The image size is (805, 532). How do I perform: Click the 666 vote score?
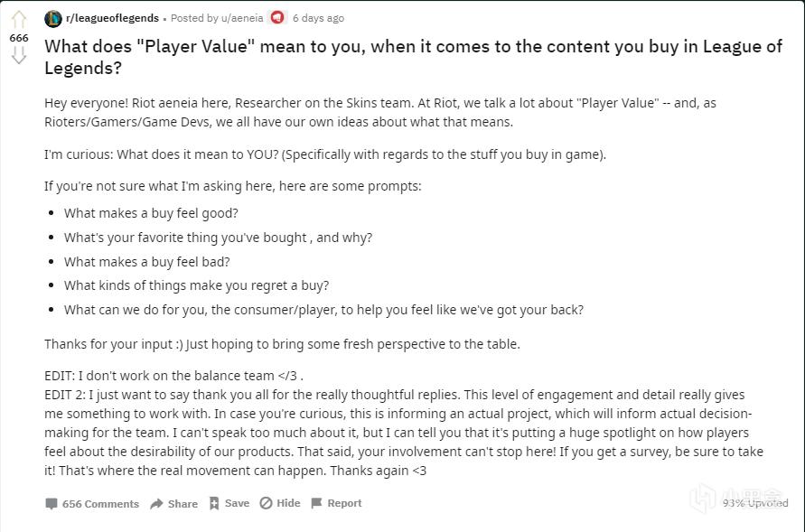pos(19,38)
